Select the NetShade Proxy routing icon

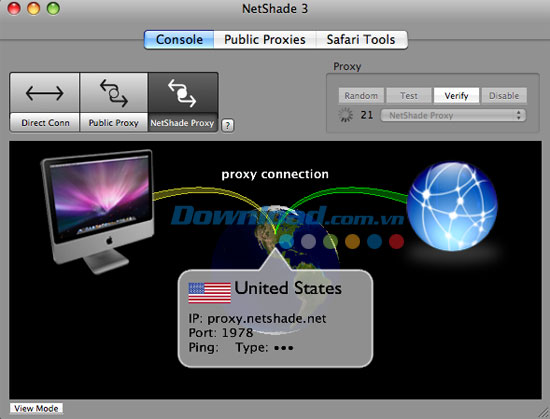183,93
